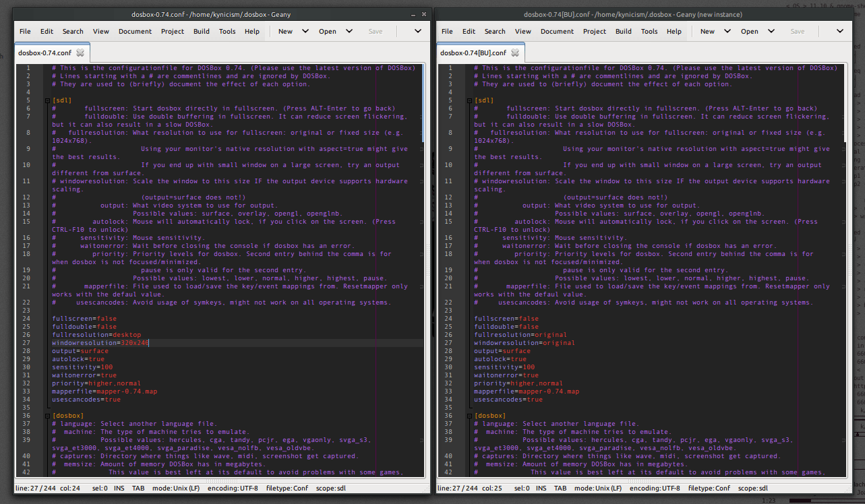Image resolution: width=865 pixels, height=504 pixels.
Task: Click 'col: 24' status in left window
Action: pyautogui.click(x=69, y=489)
